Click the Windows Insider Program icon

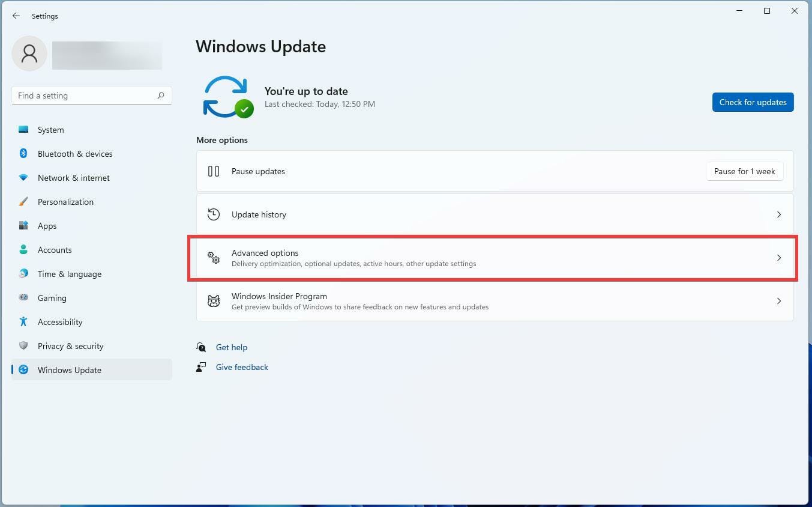point(214,301)
